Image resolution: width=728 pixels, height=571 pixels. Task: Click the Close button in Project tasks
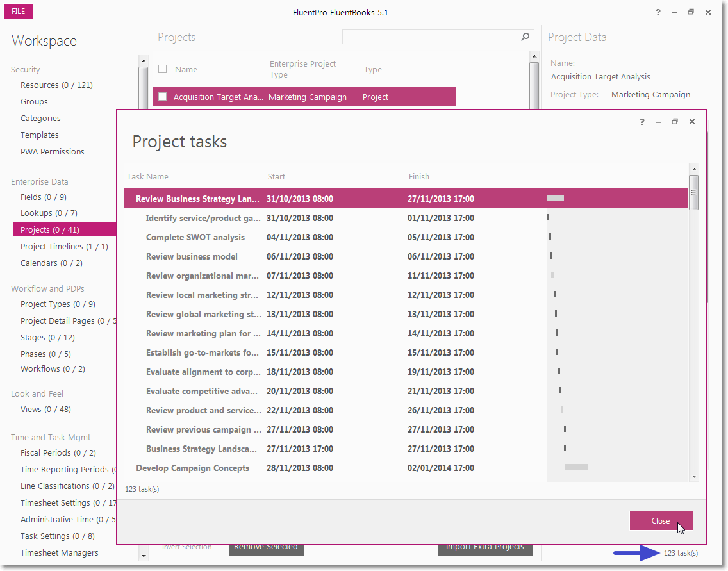click(x=661, y=521)
